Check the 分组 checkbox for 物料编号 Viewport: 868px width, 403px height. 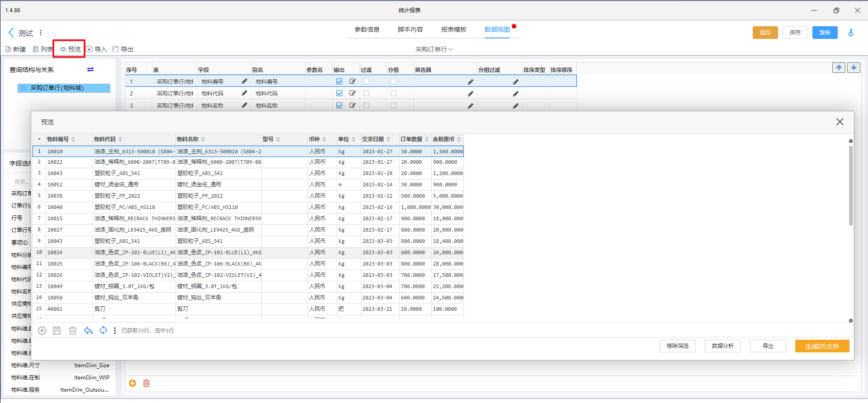tap(394, 81)
